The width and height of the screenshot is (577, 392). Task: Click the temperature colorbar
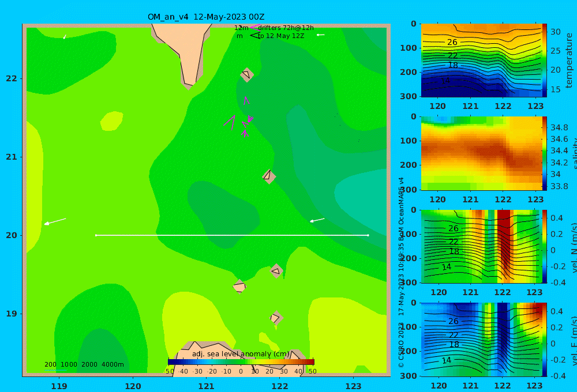(x=545, y=61)
